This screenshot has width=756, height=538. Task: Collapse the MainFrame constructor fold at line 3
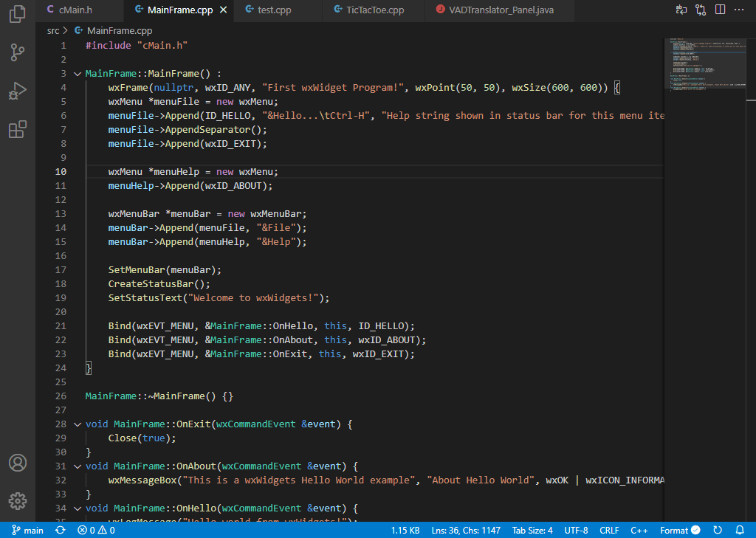77,74
